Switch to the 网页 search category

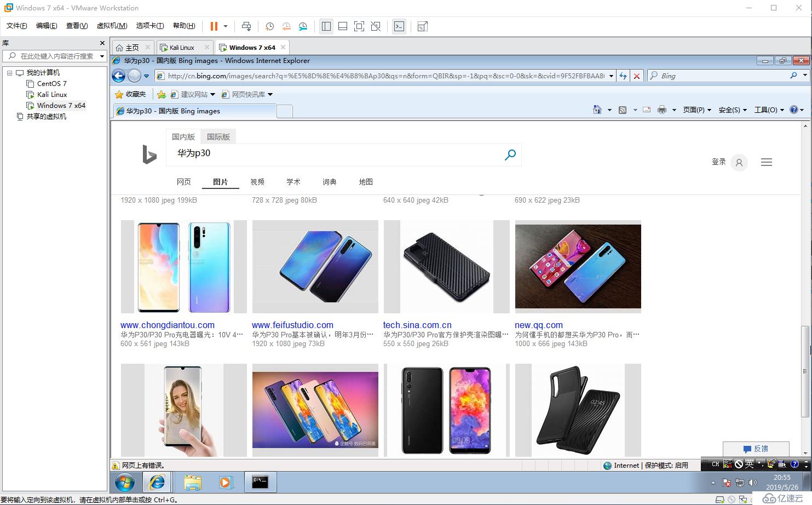point(184,182)
